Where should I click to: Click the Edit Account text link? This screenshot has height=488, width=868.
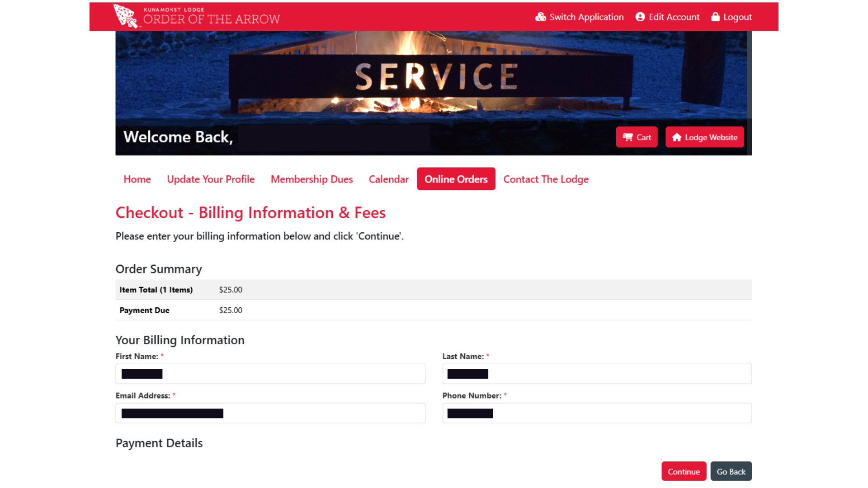[x=674, y=17]
